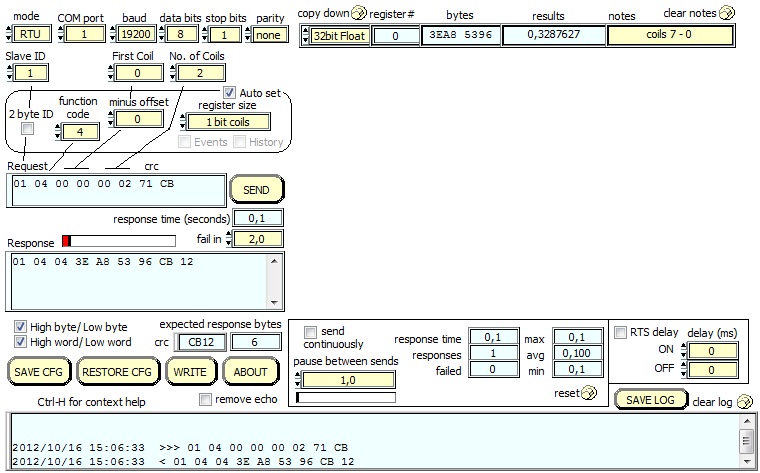
Task: Click the copy down round icon
Action: click(359, 13)
